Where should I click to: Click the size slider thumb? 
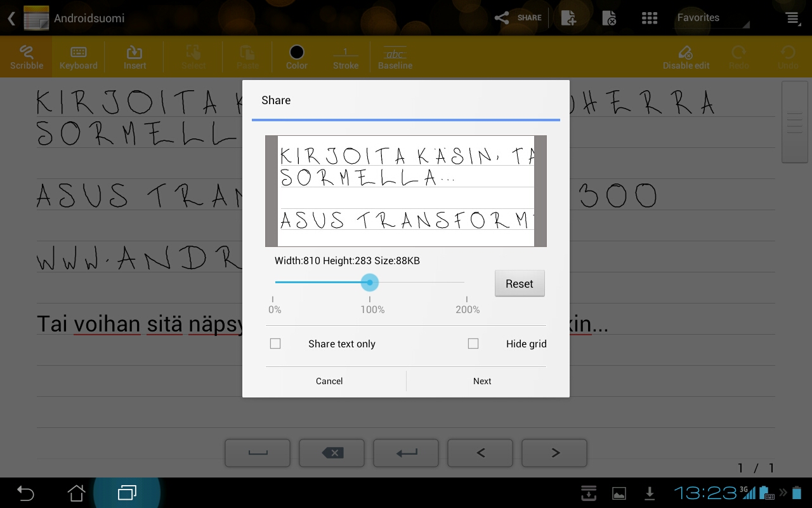pos(370,283)
